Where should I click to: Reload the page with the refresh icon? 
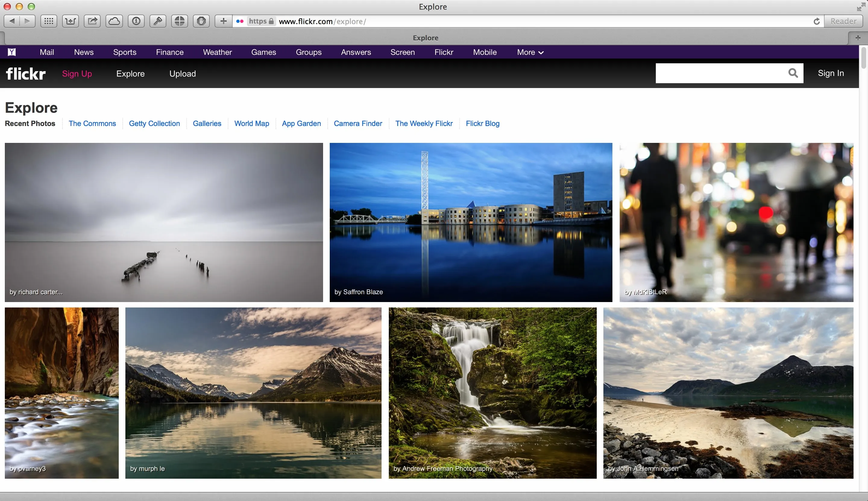point(816,21)
